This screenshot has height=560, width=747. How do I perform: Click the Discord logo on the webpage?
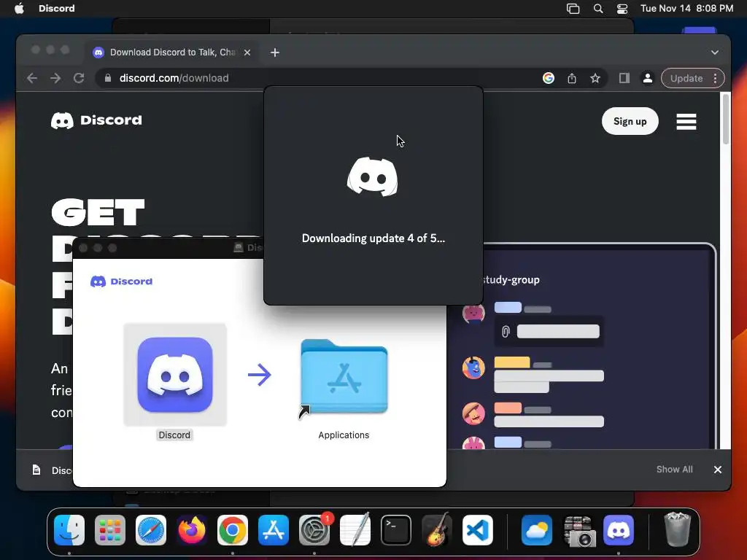[x=96, y=120]
